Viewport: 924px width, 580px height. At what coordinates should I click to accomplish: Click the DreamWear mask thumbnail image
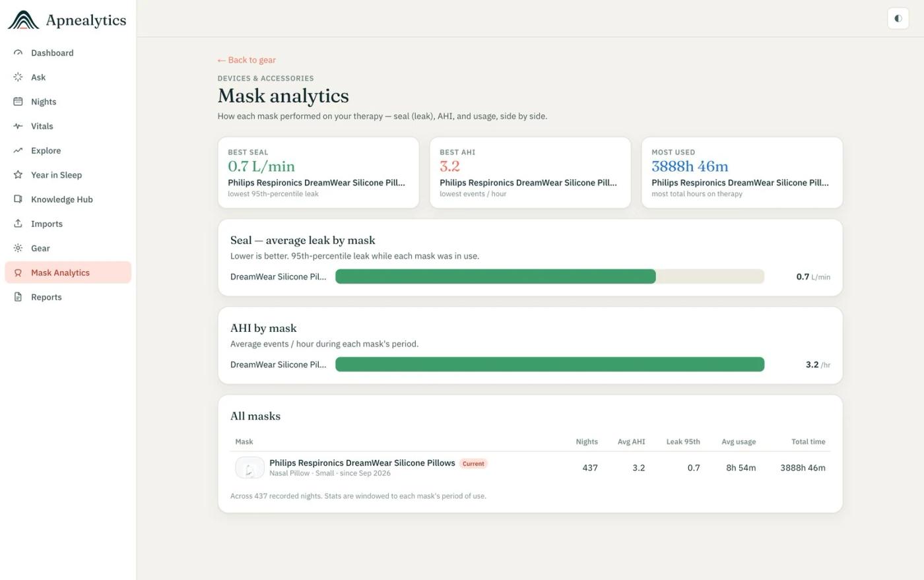(x=249, y=468)
